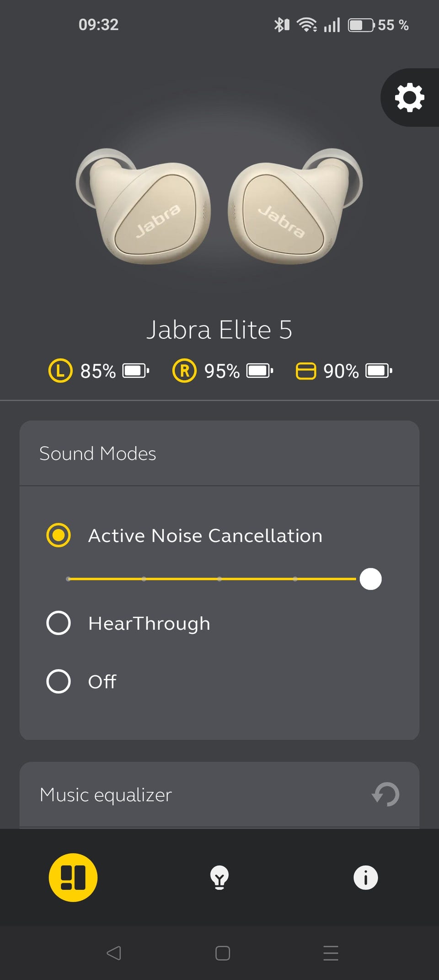Open the info tab in the bottom bar

(365, 877)
